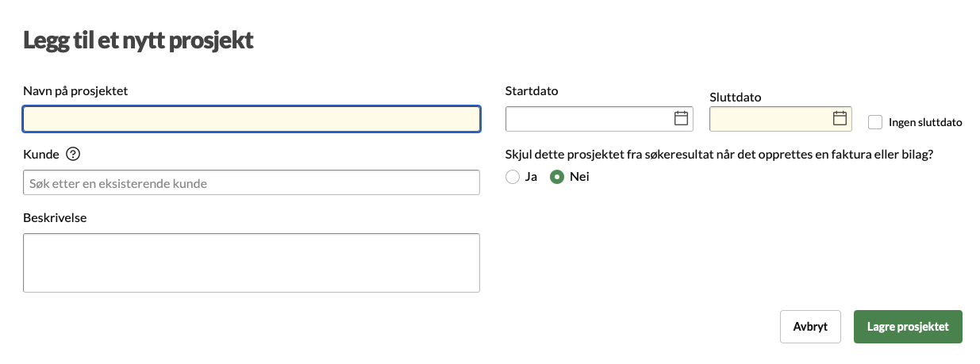Click the Navn på prosjektet label
Image resolution: width=980 pixels, height=364 pixels.
pyautogui.click(x=75, y=90)
